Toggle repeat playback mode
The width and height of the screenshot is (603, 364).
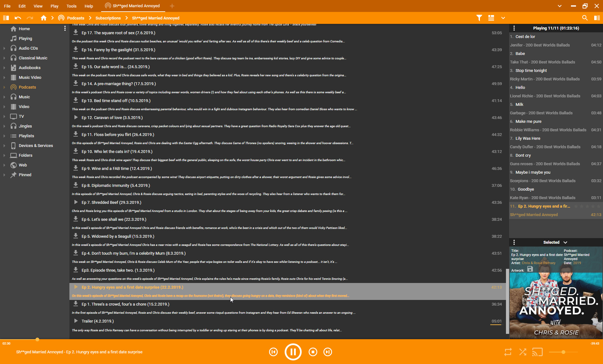coord(508,352)
